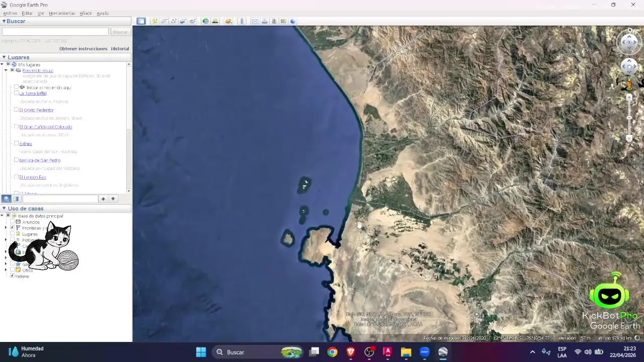Save image of current view

[274, 21]
